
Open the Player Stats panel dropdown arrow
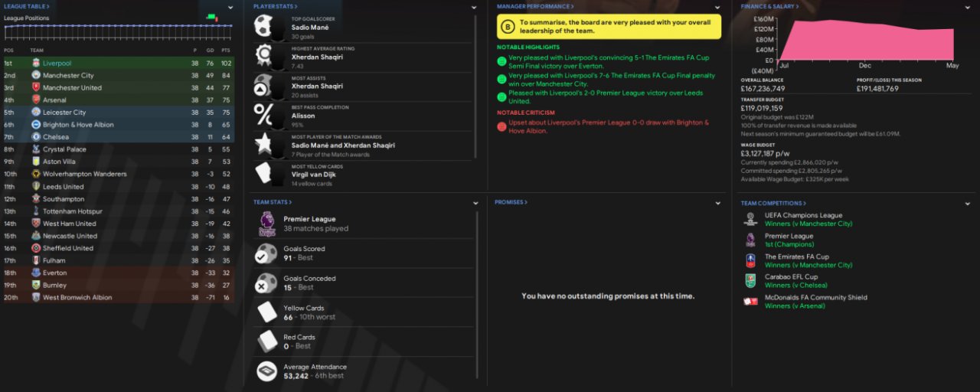coord(475,7)
